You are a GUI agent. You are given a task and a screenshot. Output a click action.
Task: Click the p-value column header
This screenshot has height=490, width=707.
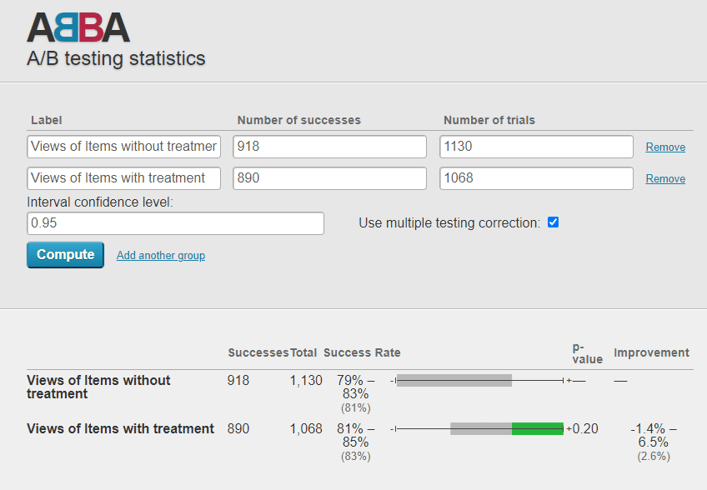(x=587, y=352)
